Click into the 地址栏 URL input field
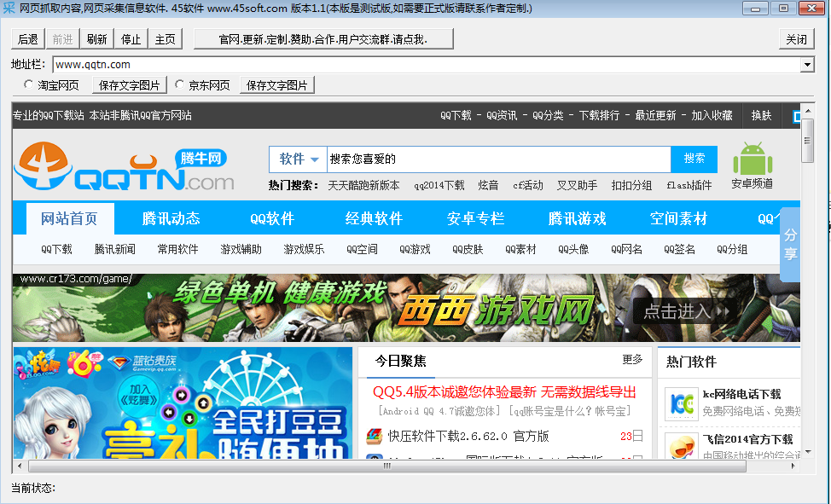This screenshot has width=831, height=504. (427, 65)
